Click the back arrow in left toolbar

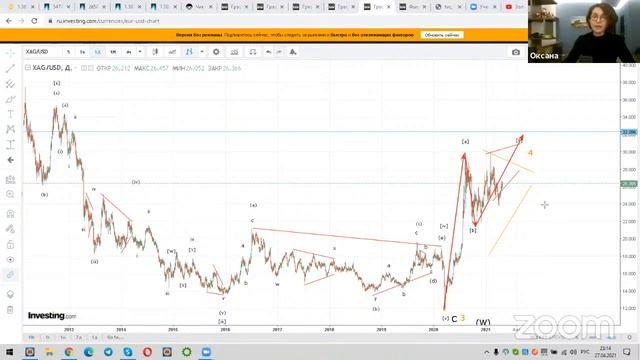10,160
